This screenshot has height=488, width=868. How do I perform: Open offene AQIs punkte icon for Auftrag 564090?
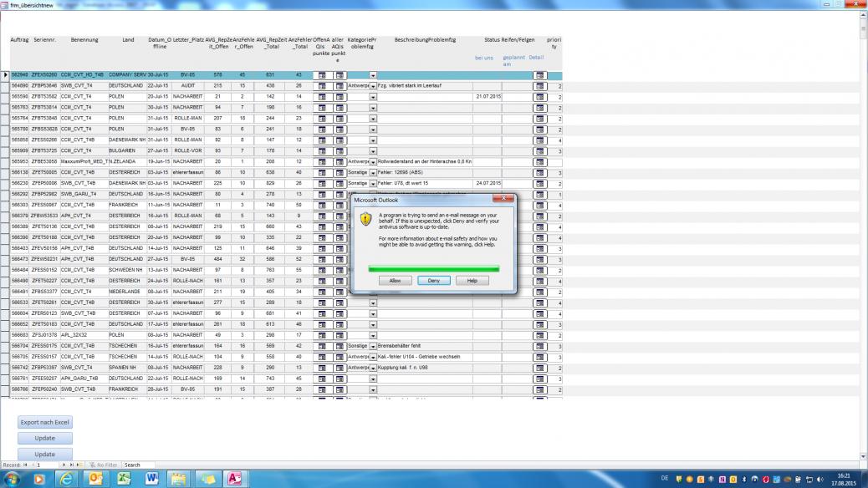tap(322, 86)
